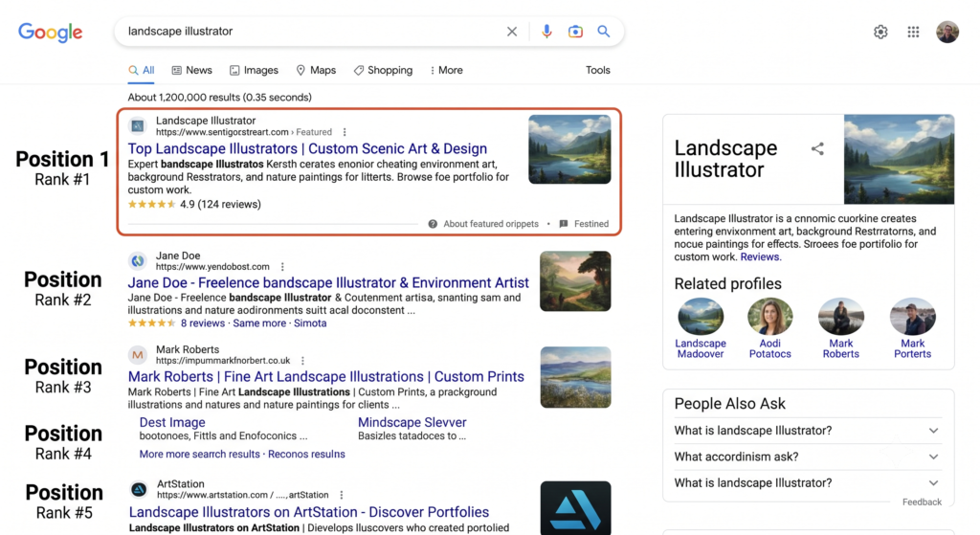Open the Mark Roberts profile picture

click(x=840, y=316)
